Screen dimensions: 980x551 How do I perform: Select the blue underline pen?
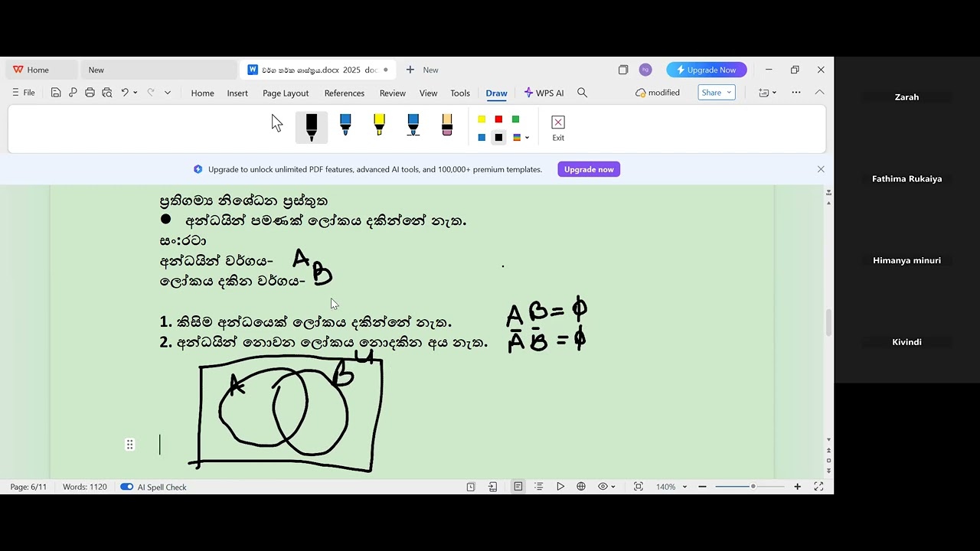click(x=413, y=125)
